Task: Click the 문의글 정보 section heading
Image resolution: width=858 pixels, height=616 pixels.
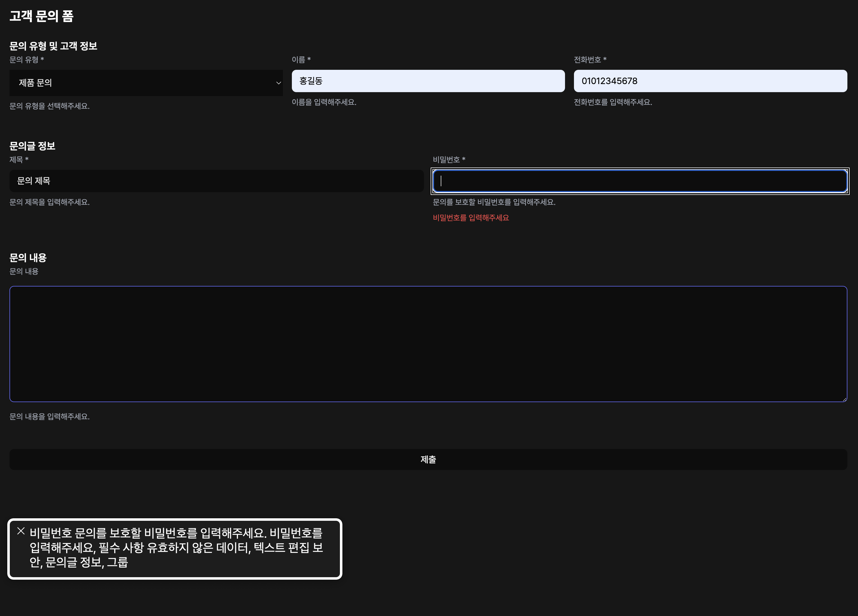Action: click(x=32, y=146)
